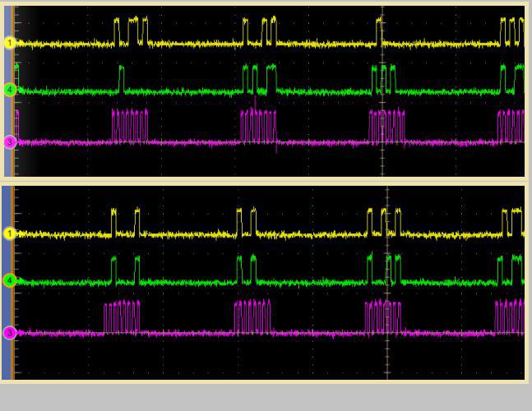Select yellow channel 1 marker in lower graticule

(x=10, y=233)
